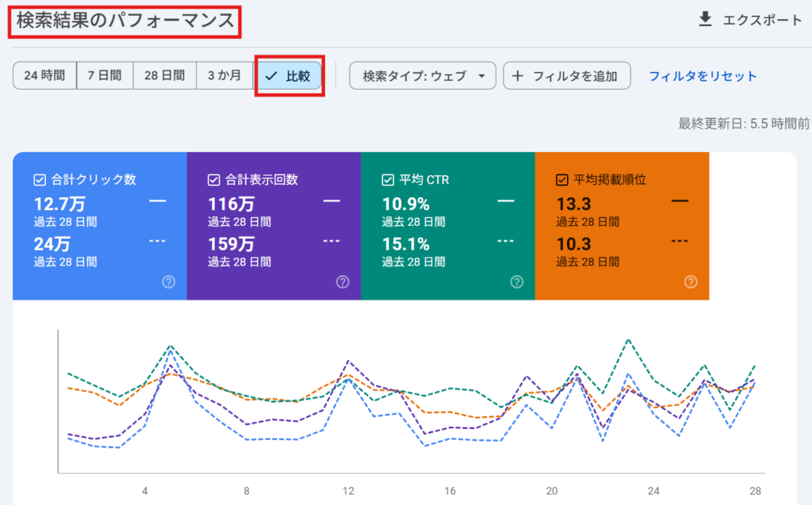Uncheck the 合計クリック数 checkbox

pos(40,179)
